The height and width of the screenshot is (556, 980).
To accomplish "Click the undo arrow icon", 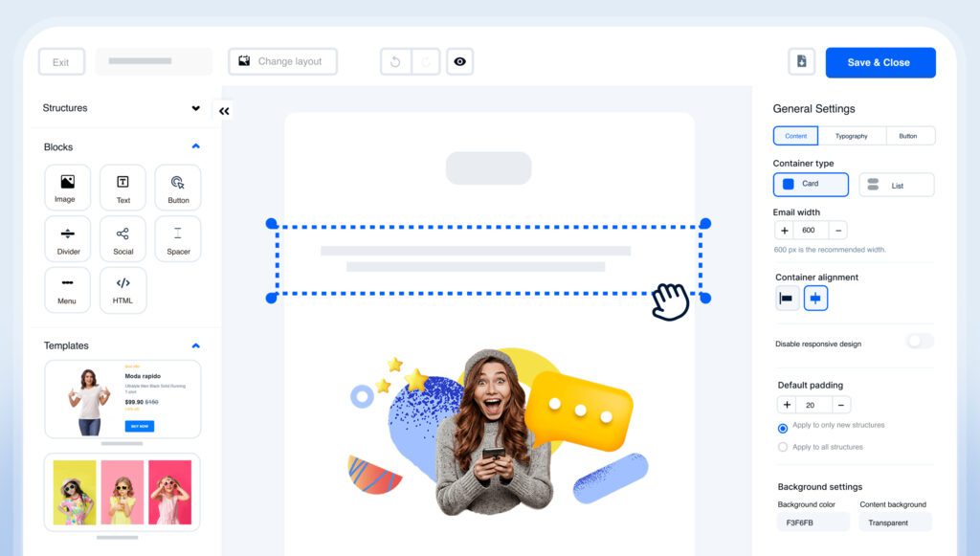I will pyautogui.click(x=395, y=62).
